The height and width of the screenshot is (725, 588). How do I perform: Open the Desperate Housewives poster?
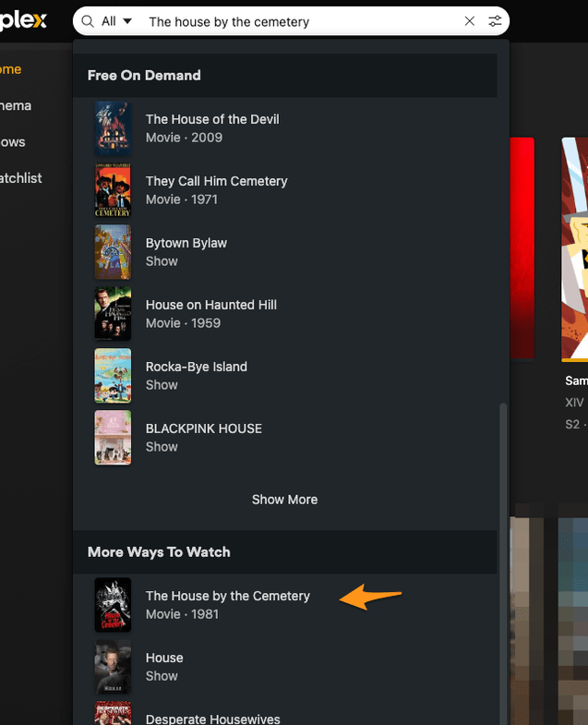pyautogui.click(x=113, y=713)
